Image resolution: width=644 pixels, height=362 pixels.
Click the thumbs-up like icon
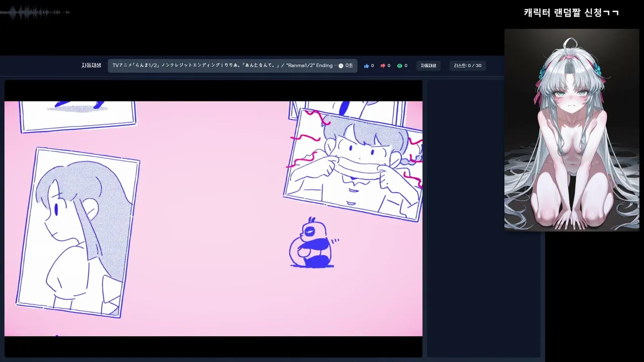pyautogui.click(x=366, y=66)
